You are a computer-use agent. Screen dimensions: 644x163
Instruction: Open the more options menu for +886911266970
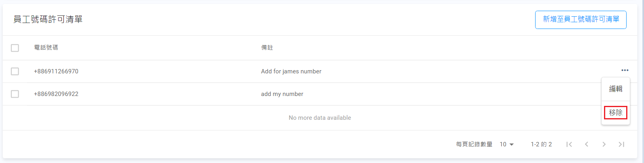tap(625, 71)
